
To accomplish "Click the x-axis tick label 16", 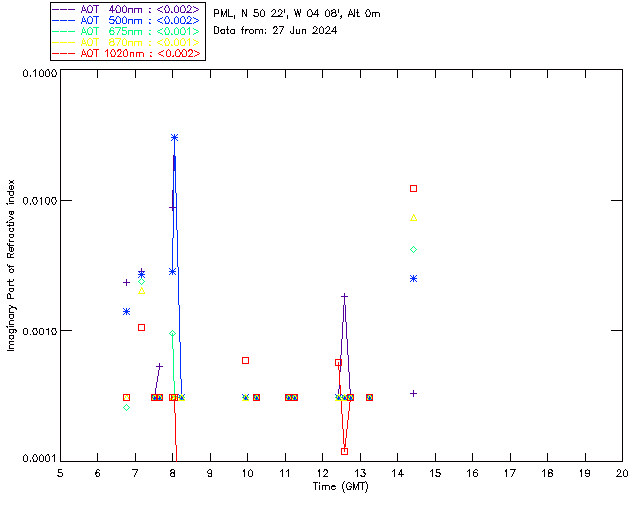I will [473, 474].
